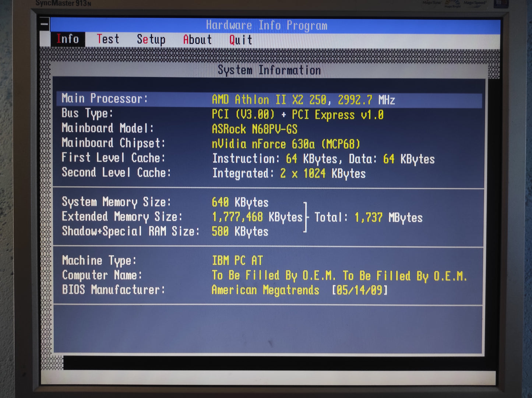This screenshot has width=532, height=398.
Task: Click the BIOS Manufacturer date value
Action: point(360,290)
